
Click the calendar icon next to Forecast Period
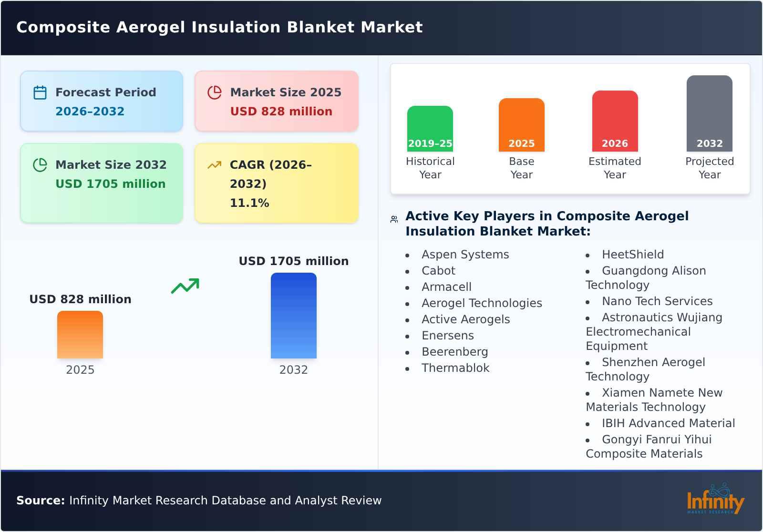[40, 92]
